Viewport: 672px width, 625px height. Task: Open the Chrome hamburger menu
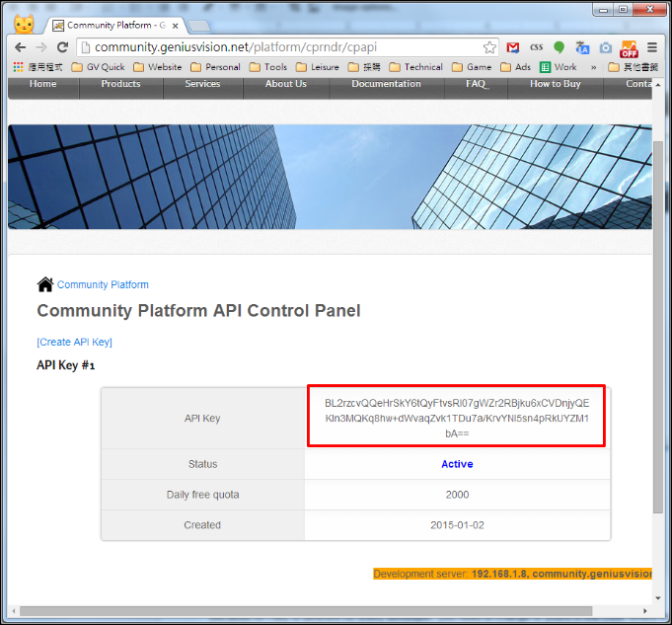652,47
